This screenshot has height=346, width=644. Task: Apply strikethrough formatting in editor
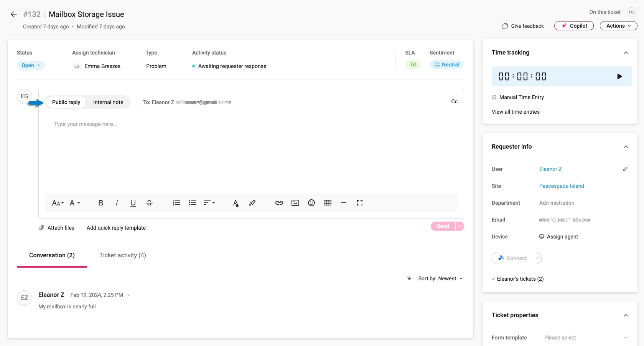(x=149, y=203)
